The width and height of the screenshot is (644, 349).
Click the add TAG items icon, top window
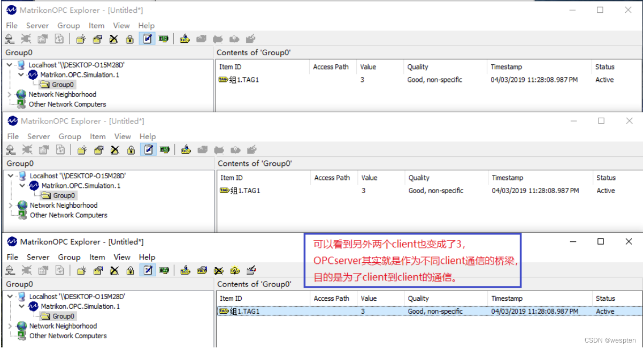tap(185, 39)
